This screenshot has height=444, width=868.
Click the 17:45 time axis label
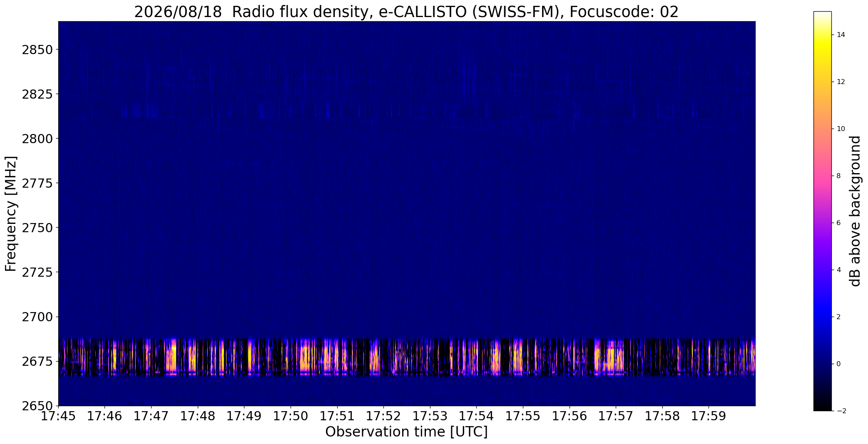click(x=58, y=416)
